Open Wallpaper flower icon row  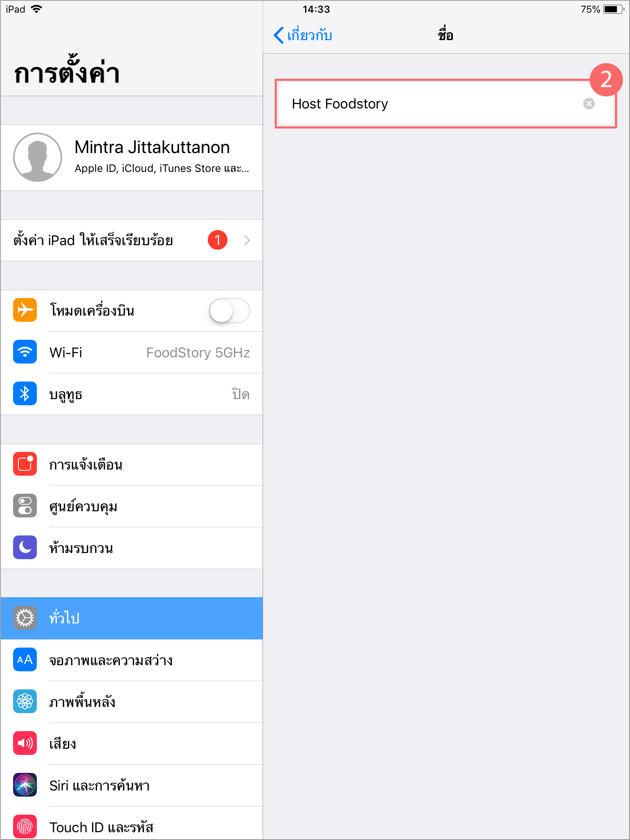pos(132,702)
